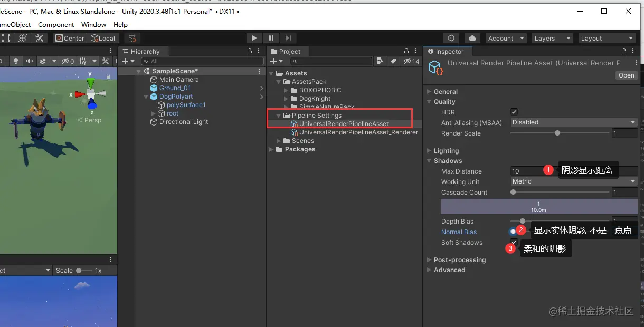Viewport: 644px width, 327px height.
Task: Click the Play button
Action: (x=254, y=38)
